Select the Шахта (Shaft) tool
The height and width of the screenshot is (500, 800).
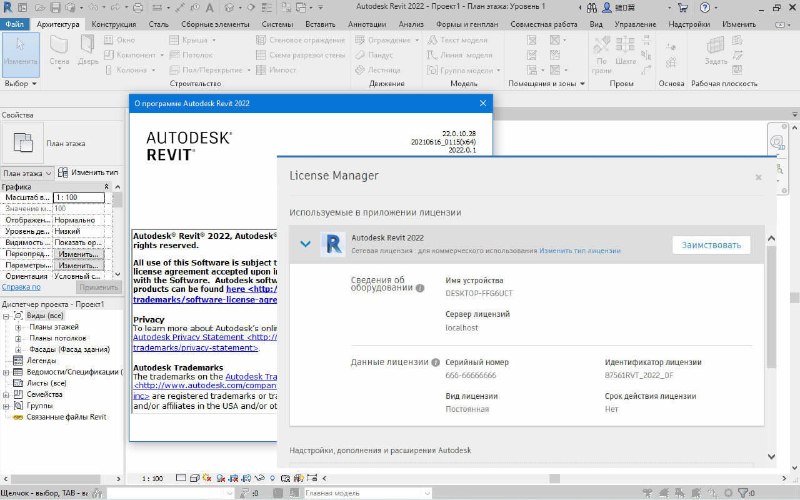[x=626, y=51]
